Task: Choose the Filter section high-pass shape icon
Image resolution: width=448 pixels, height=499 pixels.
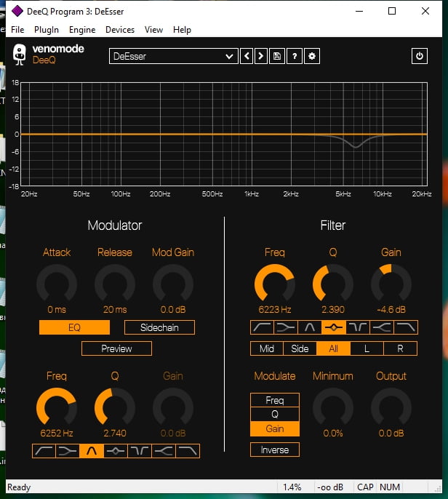Action: [x=262, y=327]
